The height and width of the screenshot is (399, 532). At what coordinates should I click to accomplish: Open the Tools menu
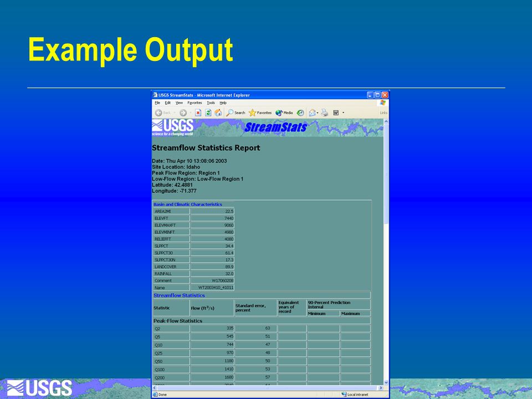211,103
